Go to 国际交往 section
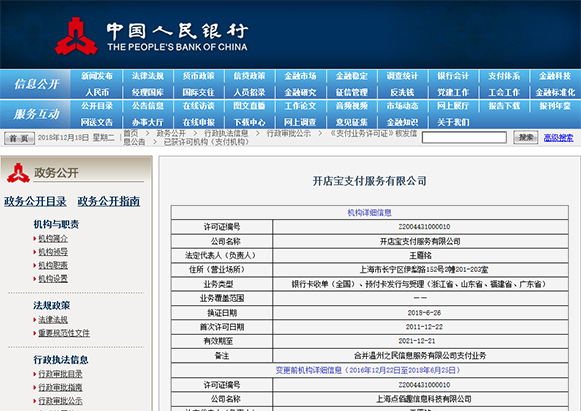The height and width of the screenshot is (411, 581). [x=199, y=92]
